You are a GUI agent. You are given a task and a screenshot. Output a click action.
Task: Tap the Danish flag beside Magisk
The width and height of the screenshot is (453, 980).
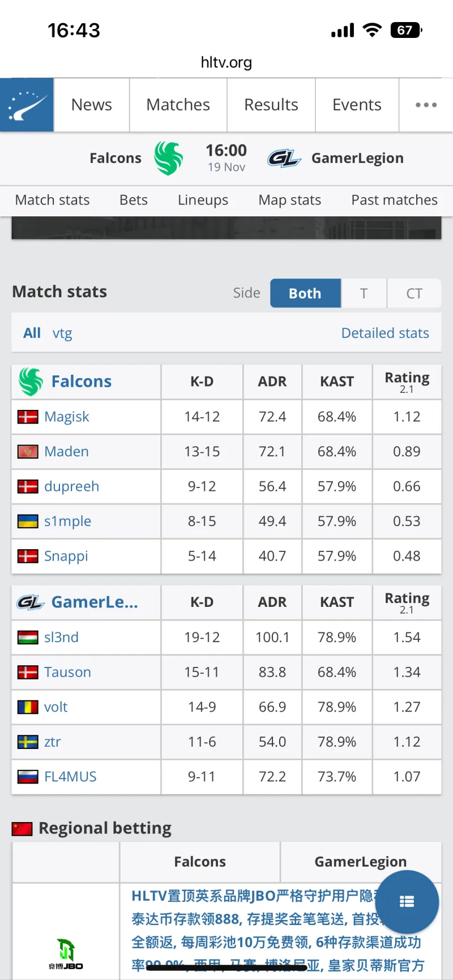pos(28,417)
